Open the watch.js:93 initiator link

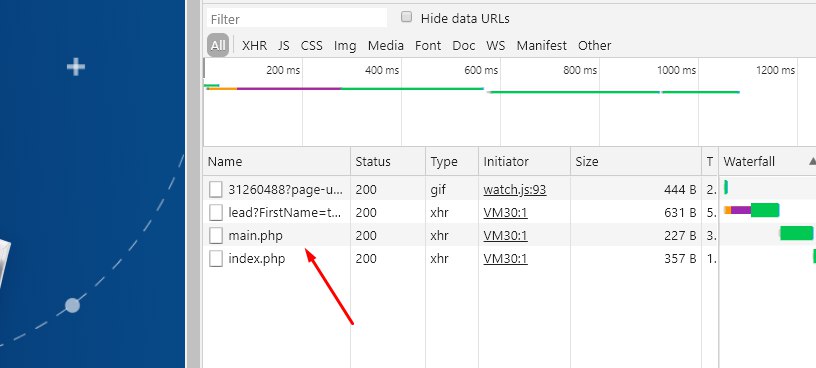(515, 189)
